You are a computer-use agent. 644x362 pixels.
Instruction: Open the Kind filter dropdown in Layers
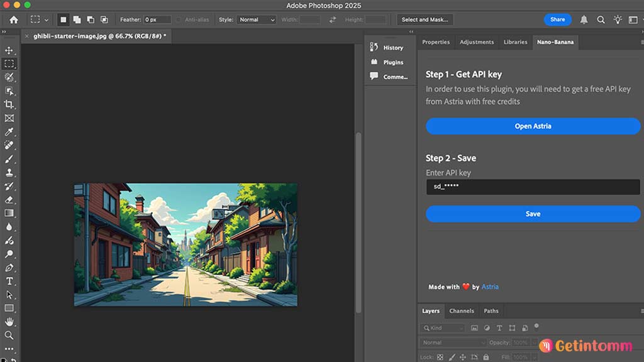click(x=442, y=328)
